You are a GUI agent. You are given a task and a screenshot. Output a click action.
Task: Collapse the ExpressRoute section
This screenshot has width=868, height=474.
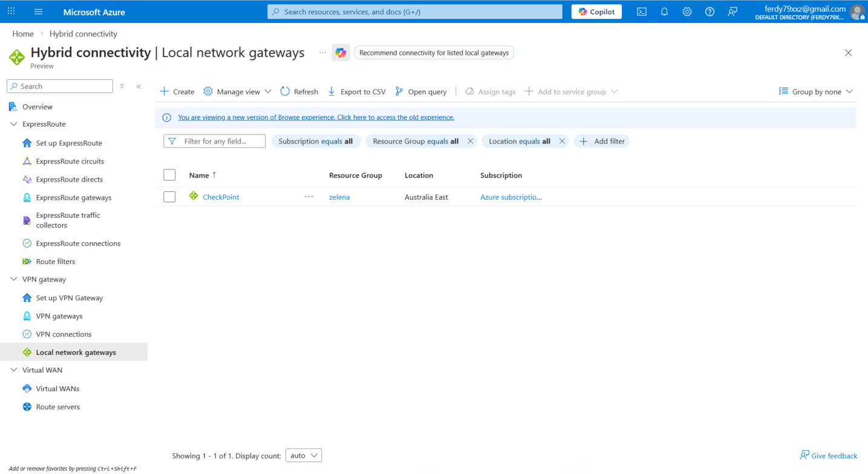[x=14, y=124]
